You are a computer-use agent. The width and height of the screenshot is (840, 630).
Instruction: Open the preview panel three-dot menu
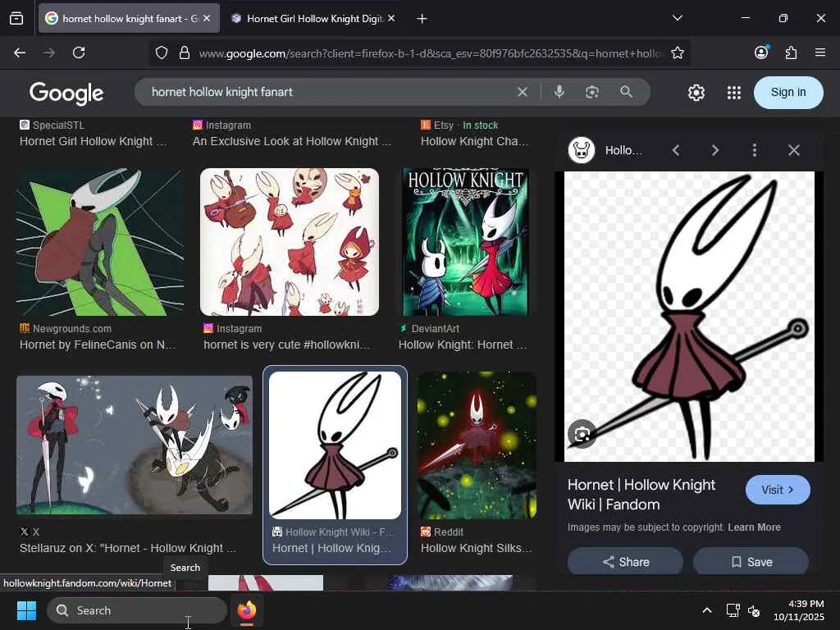[755, 150]
